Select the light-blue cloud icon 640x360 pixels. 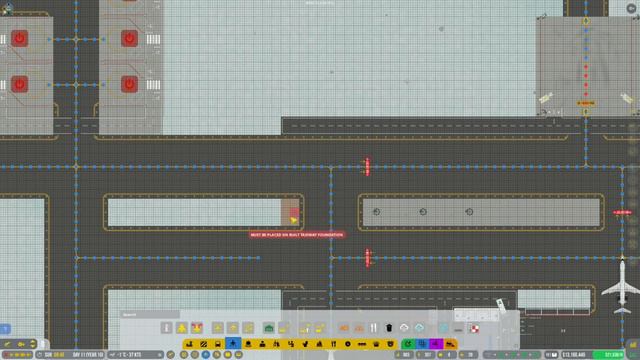[x=419, y=328]
